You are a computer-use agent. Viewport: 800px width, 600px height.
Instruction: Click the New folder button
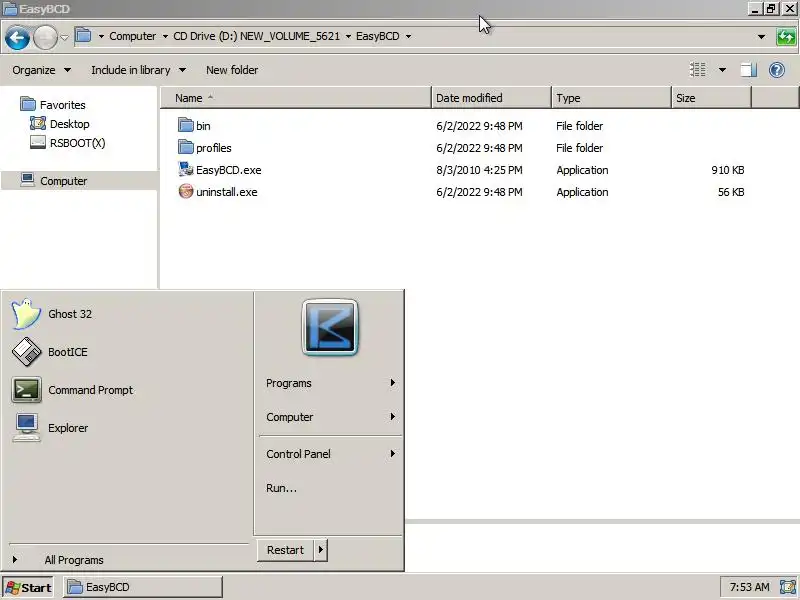coord(232,70)
